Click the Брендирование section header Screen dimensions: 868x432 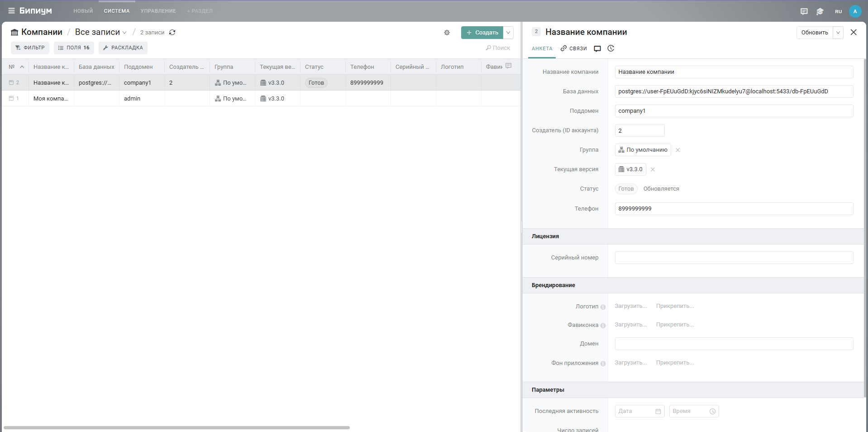click(693, 285)
